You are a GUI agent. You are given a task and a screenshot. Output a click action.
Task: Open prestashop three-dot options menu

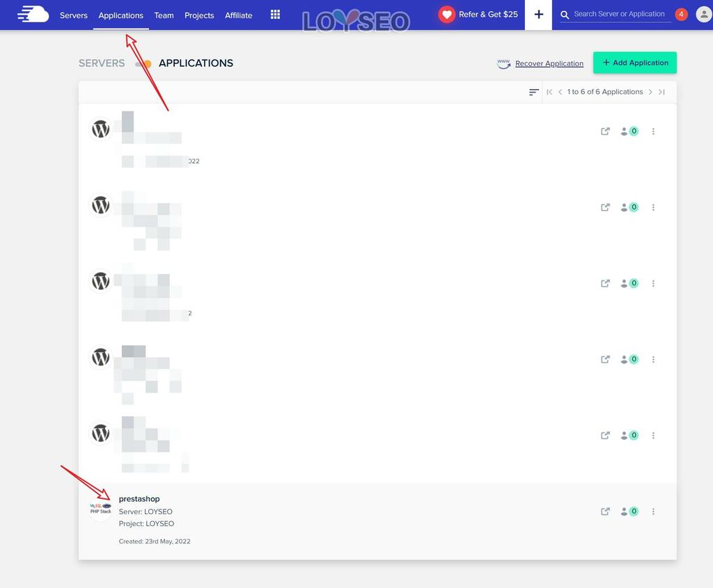[x=653, y=511]
